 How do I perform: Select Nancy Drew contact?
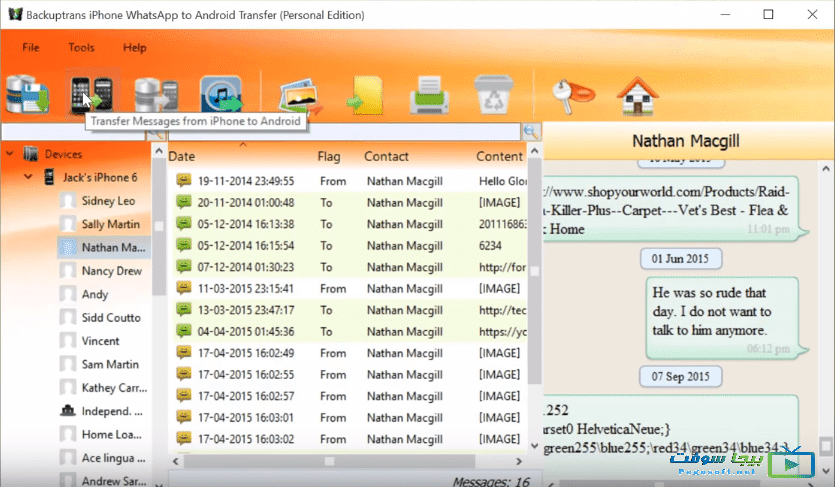click(112, 271)
